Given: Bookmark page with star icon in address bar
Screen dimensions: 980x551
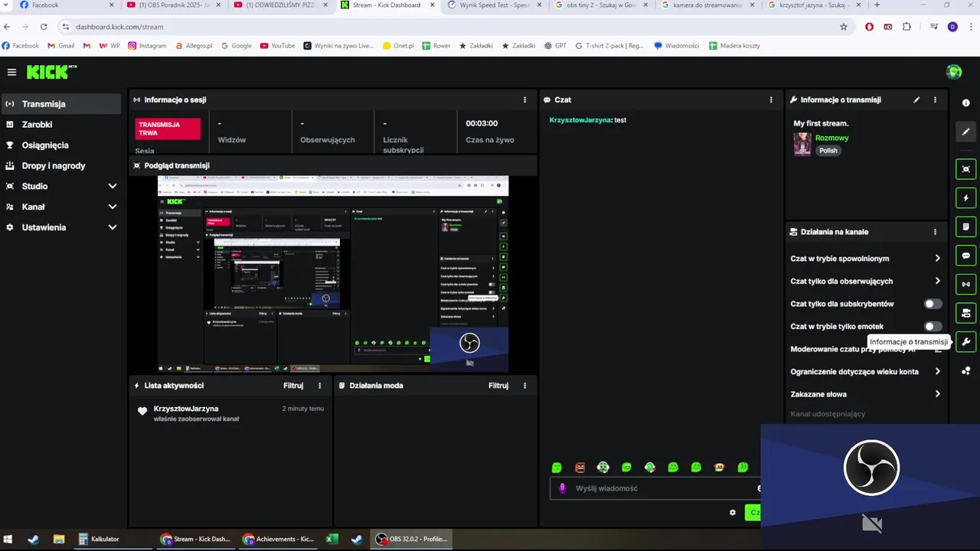Looking at the screenshot, I should 844,27.
